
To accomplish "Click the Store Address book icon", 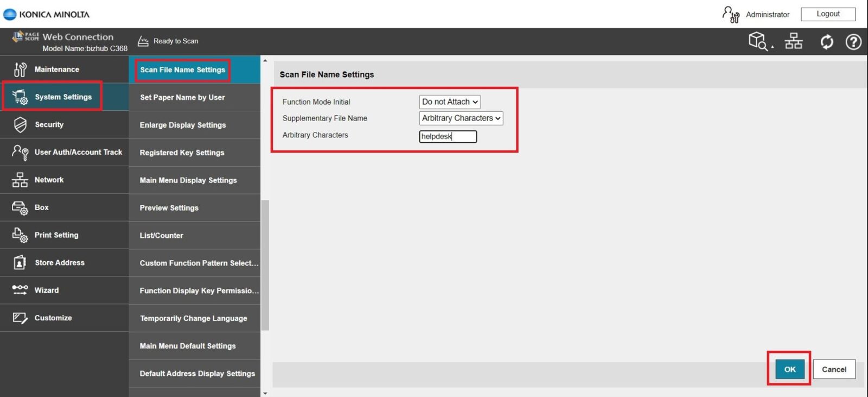I will point(20,263).
